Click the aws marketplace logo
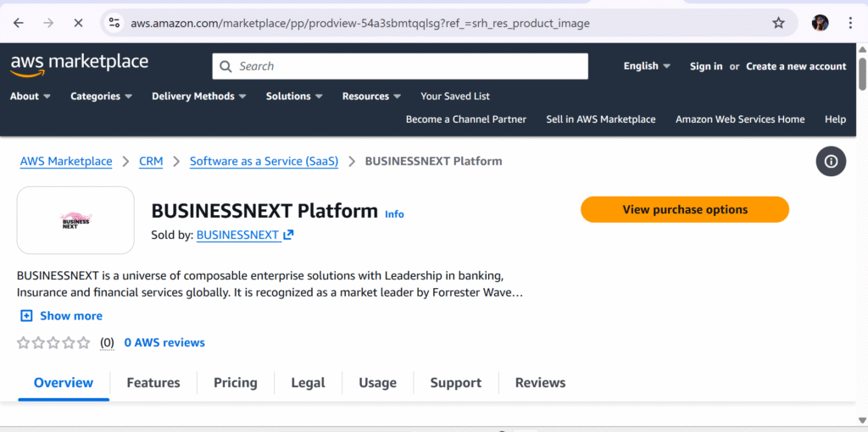This screenshot has width=868, height=432. point(79,64)
